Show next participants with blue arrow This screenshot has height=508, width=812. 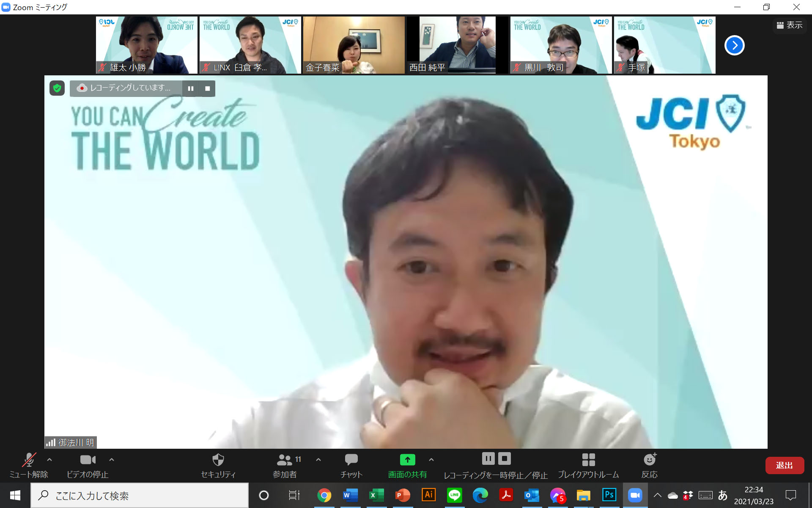tap(734, 45)
